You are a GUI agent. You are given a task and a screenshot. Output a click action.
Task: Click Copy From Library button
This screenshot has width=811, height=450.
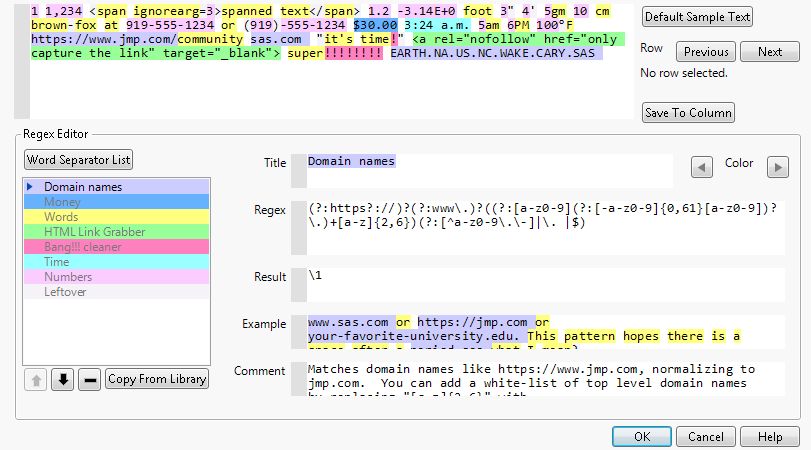pos(157,379)
